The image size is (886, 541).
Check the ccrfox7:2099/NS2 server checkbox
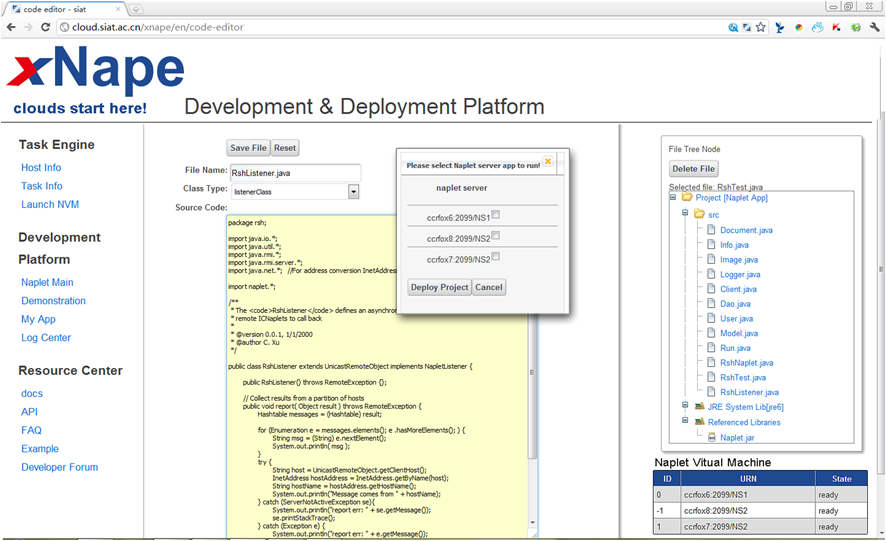[x=496, y=257]
